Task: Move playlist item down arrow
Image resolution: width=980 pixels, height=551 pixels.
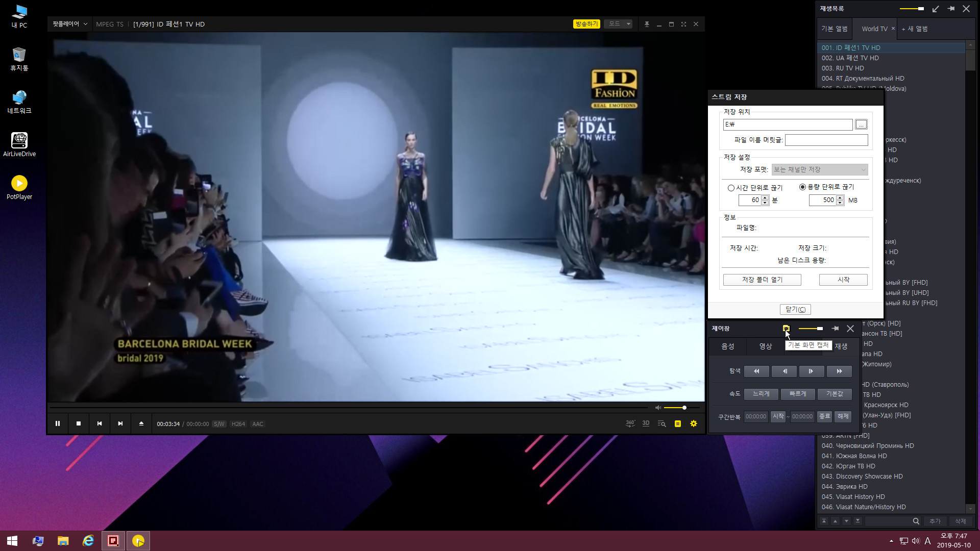Action: [x=846, y=521]
